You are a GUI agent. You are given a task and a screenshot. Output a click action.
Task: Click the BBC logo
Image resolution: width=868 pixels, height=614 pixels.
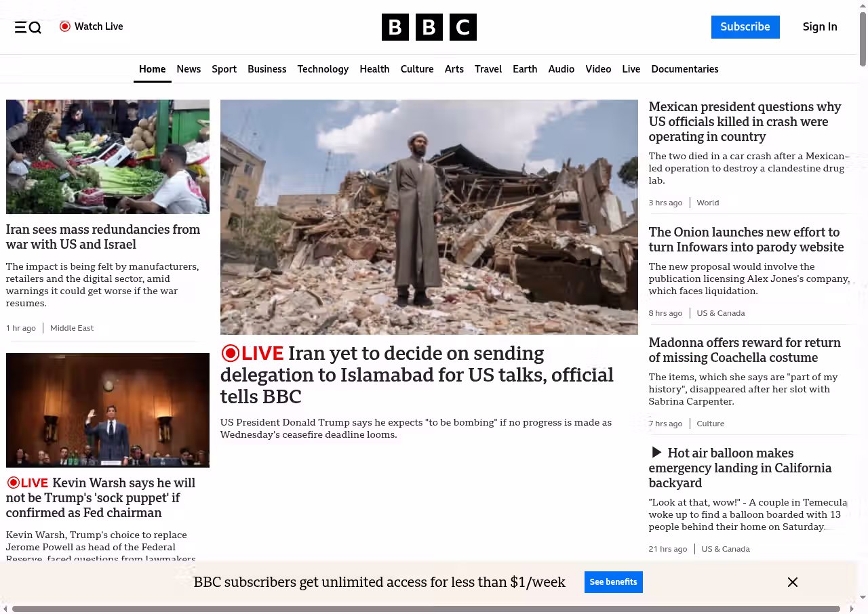pyautogui.click(x=429, y=27)
